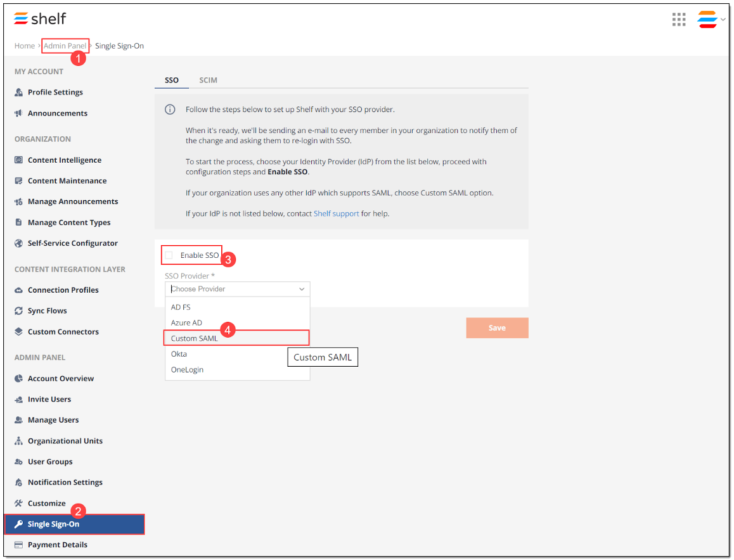
Task: Open Manage Content Types page
Action: 69,222
